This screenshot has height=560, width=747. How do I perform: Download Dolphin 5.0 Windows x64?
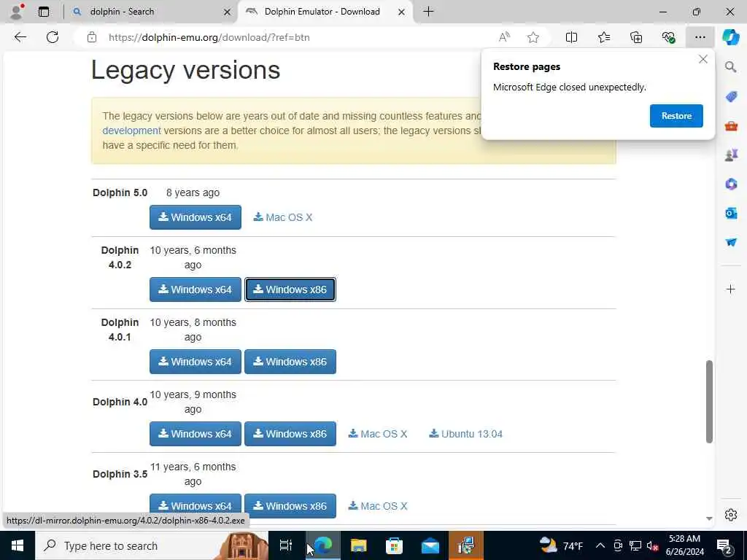[x=196, y=217]
